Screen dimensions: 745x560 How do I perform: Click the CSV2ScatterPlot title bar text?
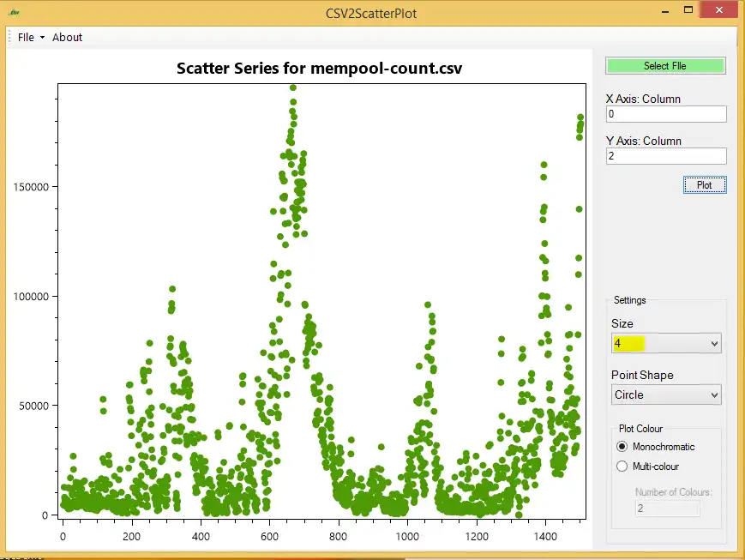(371, 13)
